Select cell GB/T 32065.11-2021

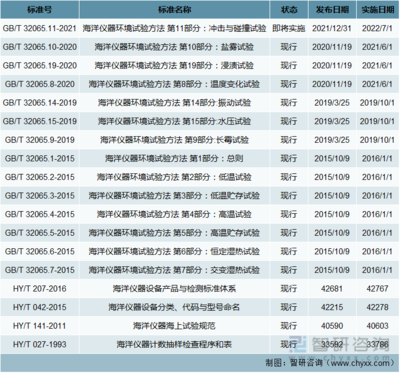[x=40, y=28]
